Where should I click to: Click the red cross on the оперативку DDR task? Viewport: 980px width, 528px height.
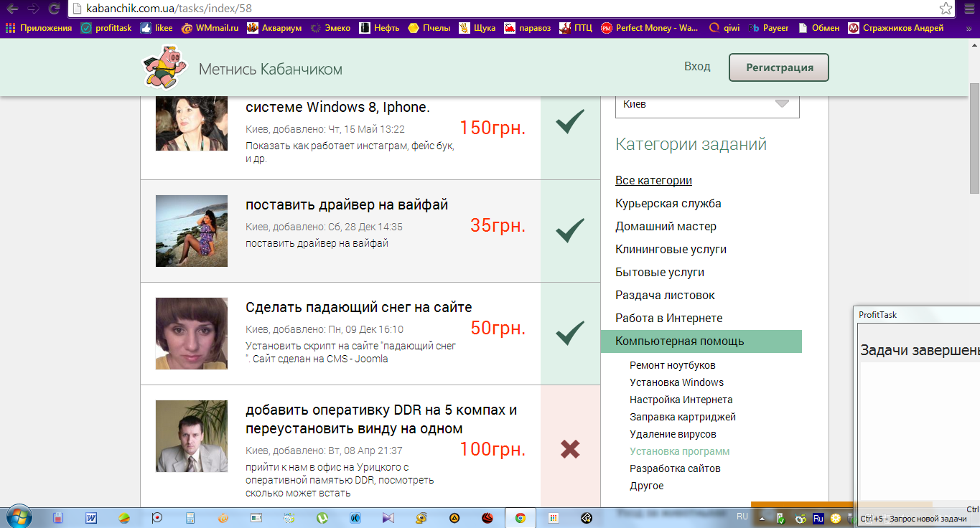[570, 450]
